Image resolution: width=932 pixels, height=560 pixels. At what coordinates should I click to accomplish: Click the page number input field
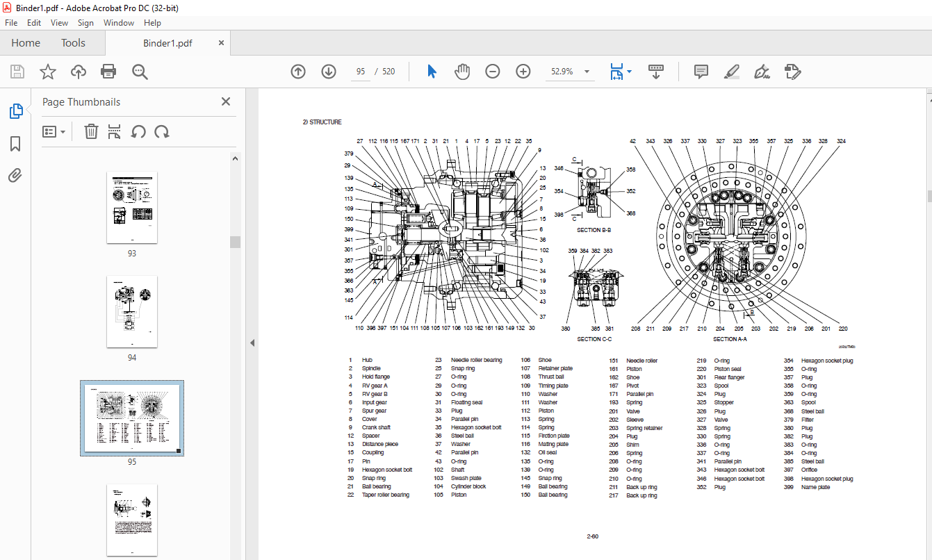361,72
